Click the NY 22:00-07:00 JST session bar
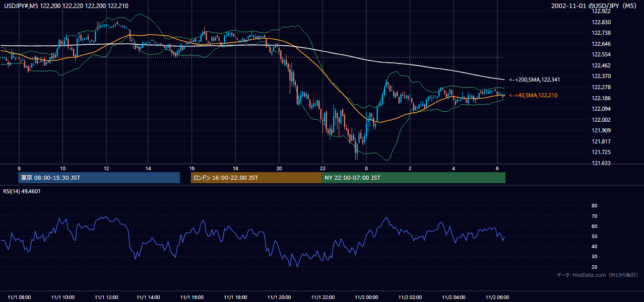The image size is (644, 302). point(413,178)
